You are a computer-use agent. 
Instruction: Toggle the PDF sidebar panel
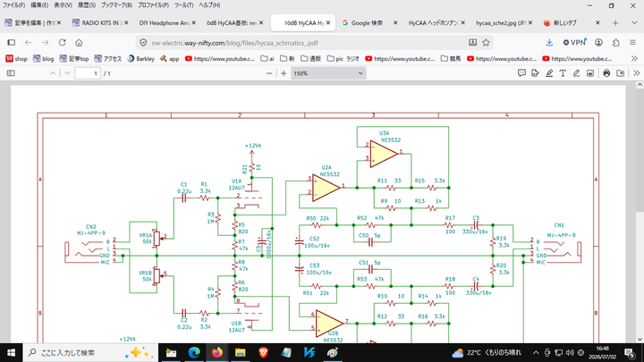tap(11, 73)
